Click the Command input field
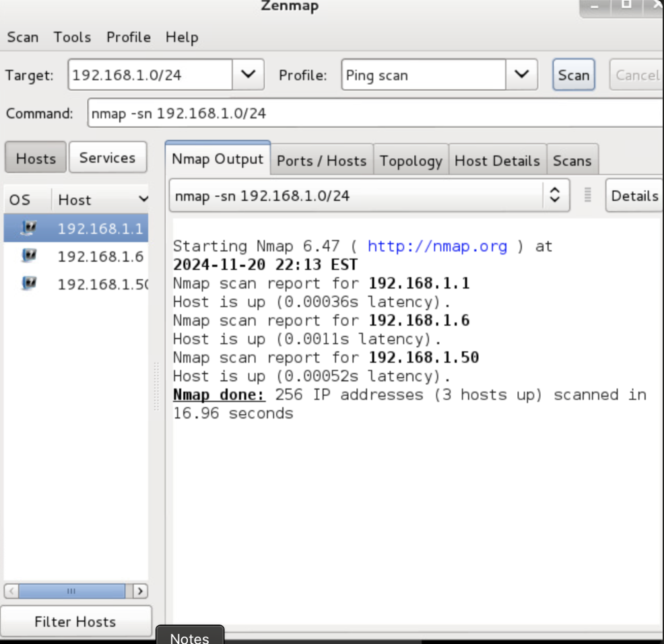Screen dimensions: 664x644 pyautogui.click(x=375, y=113)
